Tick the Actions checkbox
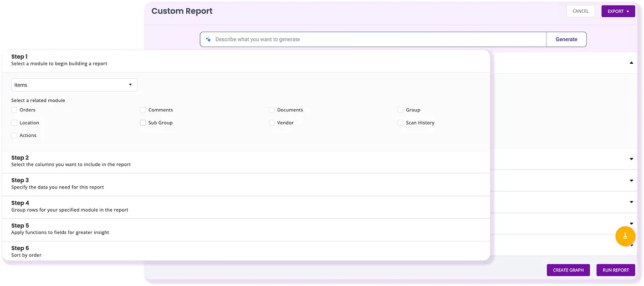 (14, 135)
